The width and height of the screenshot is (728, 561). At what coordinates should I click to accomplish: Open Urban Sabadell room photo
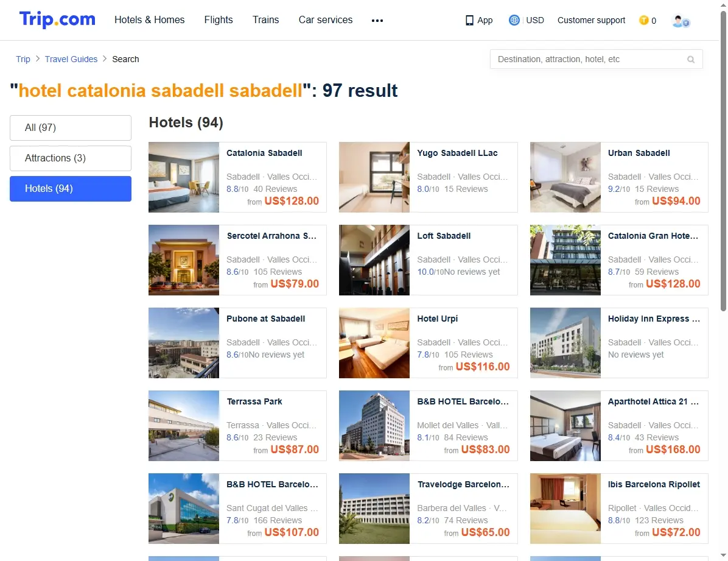coord(565,177)
